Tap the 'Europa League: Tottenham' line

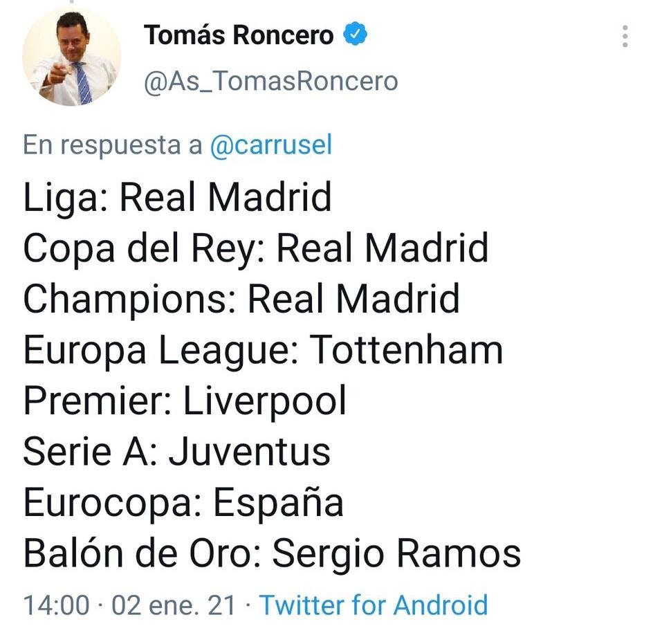(x=263, y=350)
